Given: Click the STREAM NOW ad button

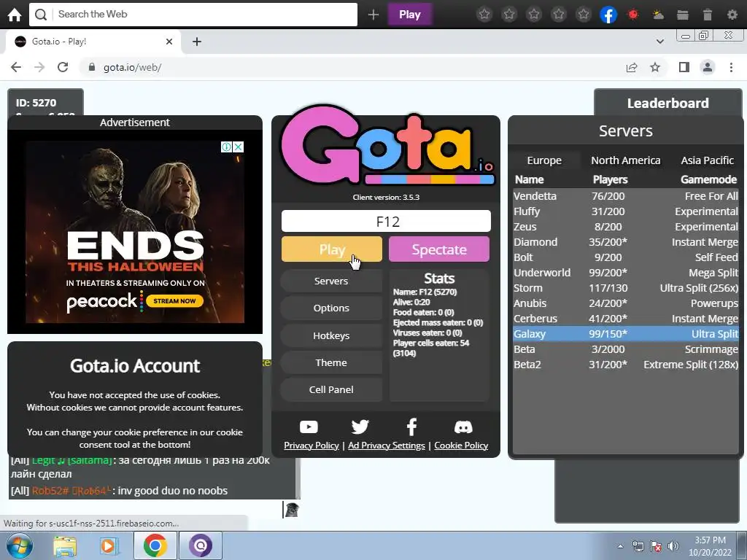Looking at the screenshot, I should click(x=174, y=301).
